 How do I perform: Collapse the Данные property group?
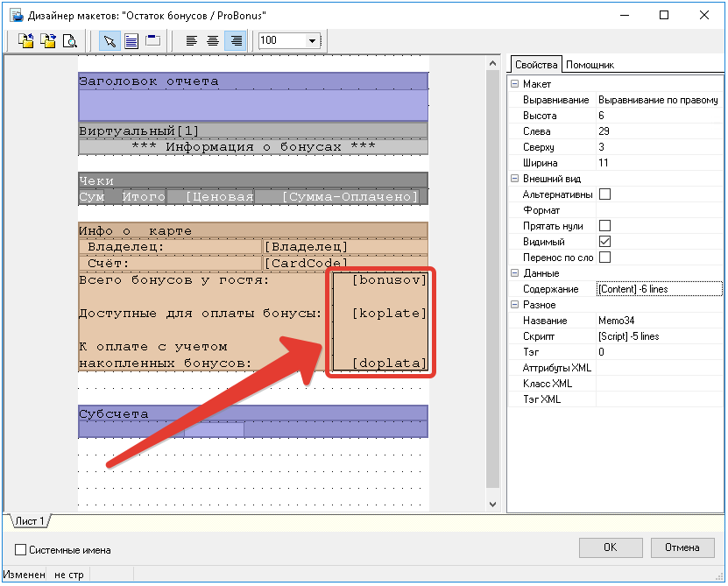tap(514, 273)
